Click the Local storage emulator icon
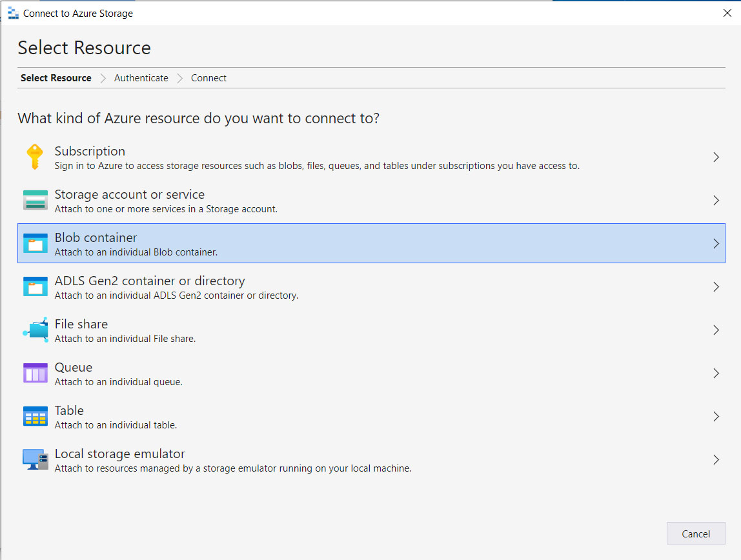741x560 pixels. [36, 459]
